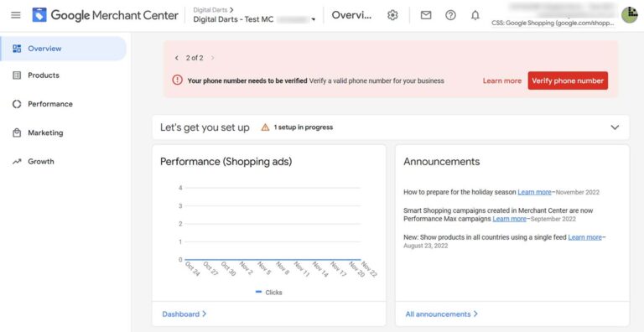
Task: Open the Dashboard link
Action: tap(184, 314)
